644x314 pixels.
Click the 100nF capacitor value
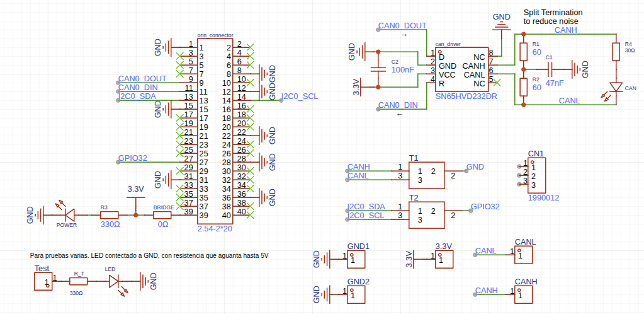point(403,70)
